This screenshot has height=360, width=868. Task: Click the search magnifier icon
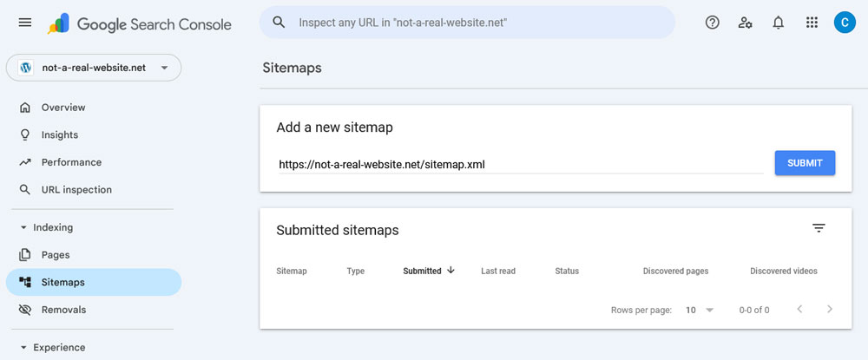[279, 23]
